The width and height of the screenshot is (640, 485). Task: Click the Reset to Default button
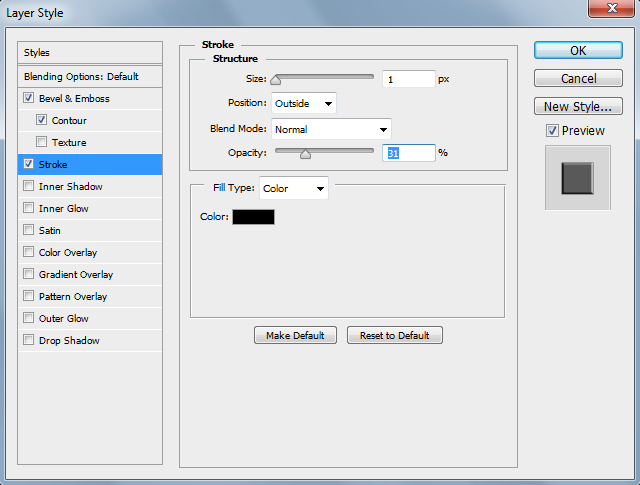394,335
